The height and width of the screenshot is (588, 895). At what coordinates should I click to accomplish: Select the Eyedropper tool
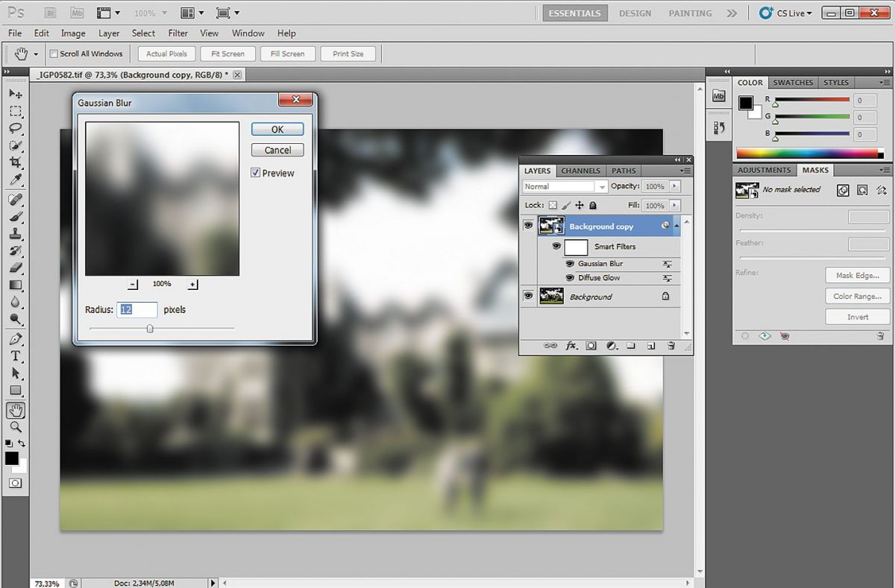click(15, 180)
